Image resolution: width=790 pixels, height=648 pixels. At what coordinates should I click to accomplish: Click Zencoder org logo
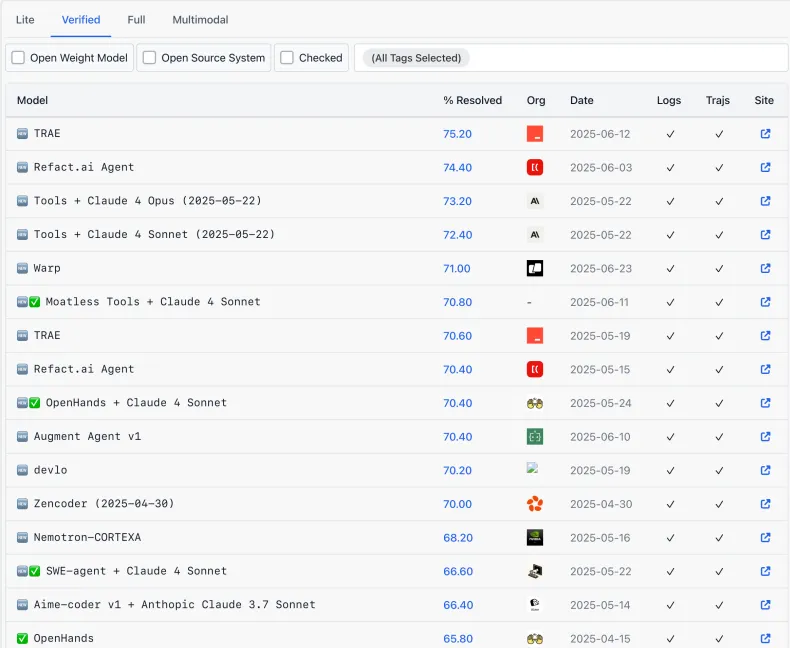[535, 504]
